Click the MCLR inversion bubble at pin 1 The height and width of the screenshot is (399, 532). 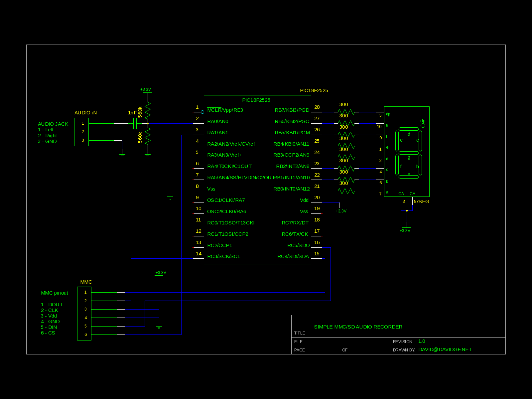(x=202, y=112)
